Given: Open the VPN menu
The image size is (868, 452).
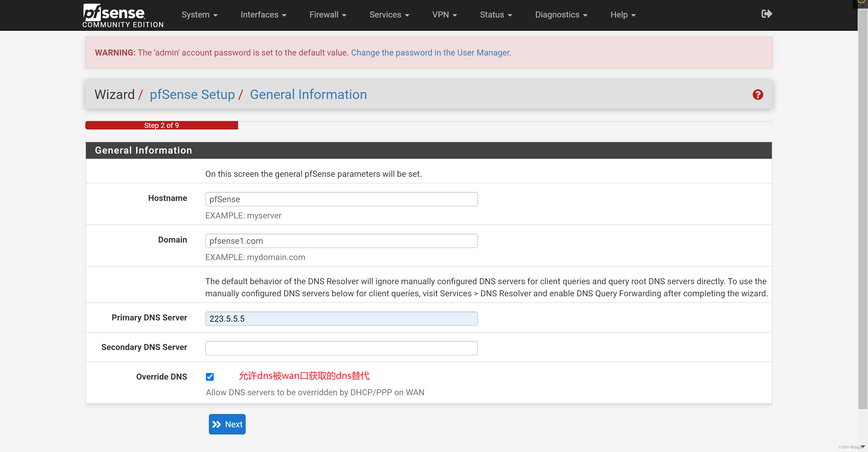Looking at the screenshot, I should pos(444,15).
